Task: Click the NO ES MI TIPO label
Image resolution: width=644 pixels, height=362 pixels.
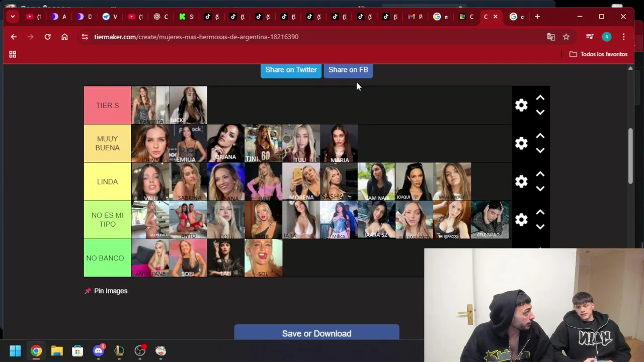Action: pos(107,220)
